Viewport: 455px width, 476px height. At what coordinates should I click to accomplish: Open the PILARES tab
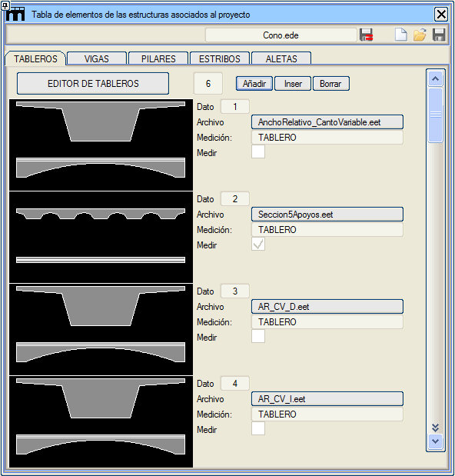(158, 58)
